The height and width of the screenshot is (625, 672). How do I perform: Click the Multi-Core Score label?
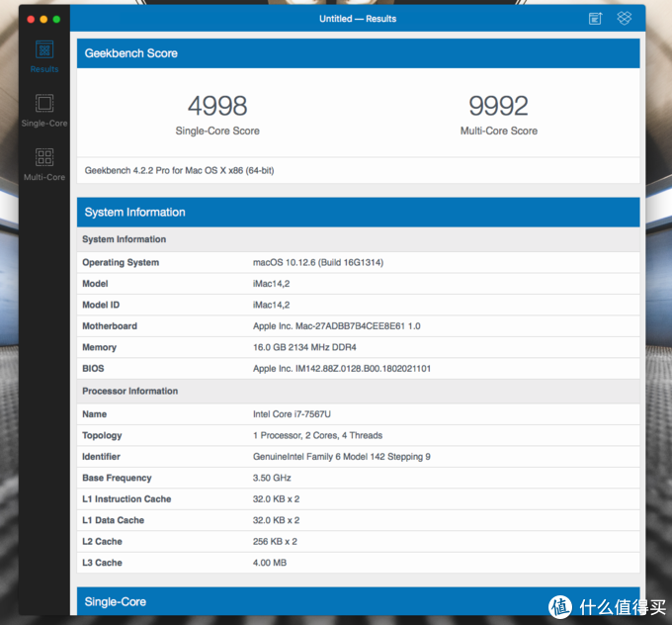click(499, 131)
